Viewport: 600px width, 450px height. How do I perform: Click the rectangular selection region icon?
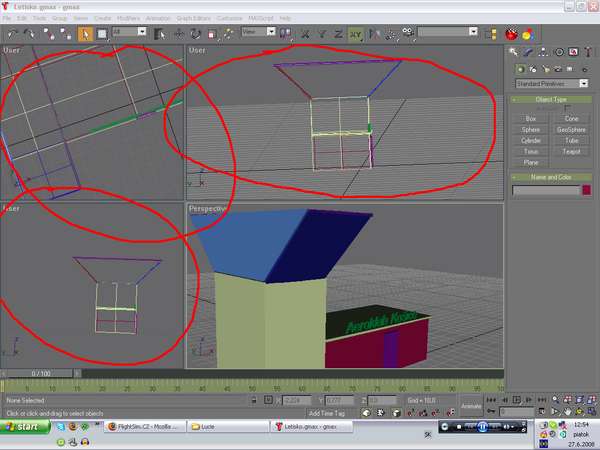[x=102, y=34]
